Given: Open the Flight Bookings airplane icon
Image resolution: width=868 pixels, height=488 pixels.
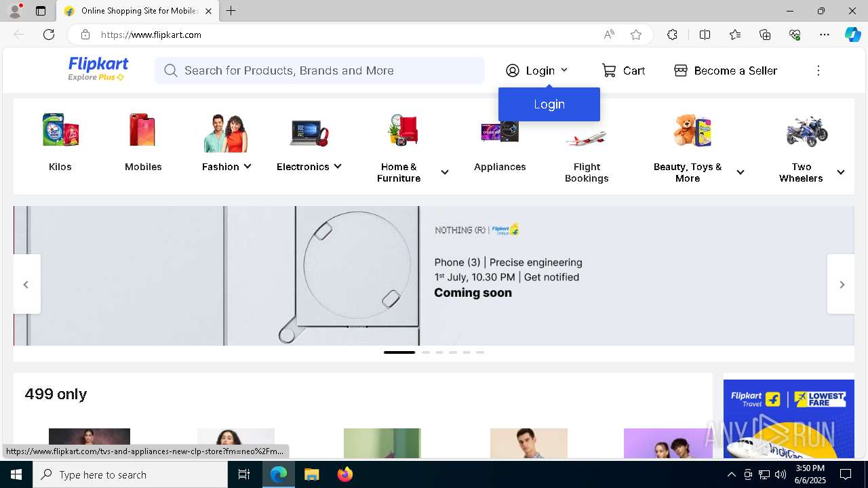Looking at the screenshot, I should (587, 138).
